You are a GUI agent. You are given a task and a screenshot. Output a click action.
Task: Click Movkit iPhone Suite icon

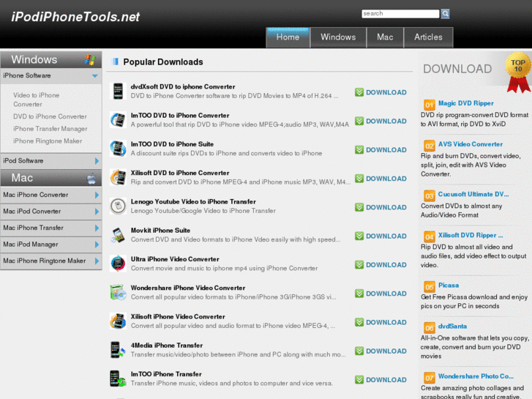[118, 235]
